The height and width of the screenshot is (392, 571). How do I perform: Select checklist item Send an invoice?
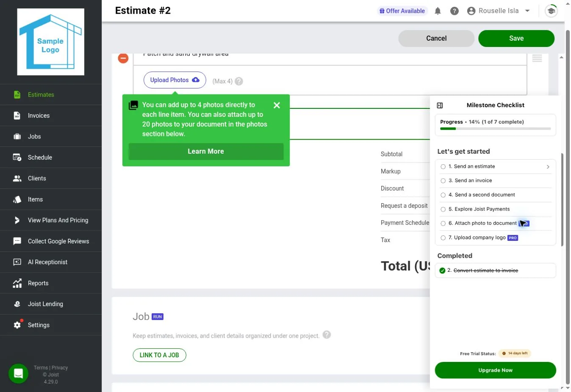[495, 181]
